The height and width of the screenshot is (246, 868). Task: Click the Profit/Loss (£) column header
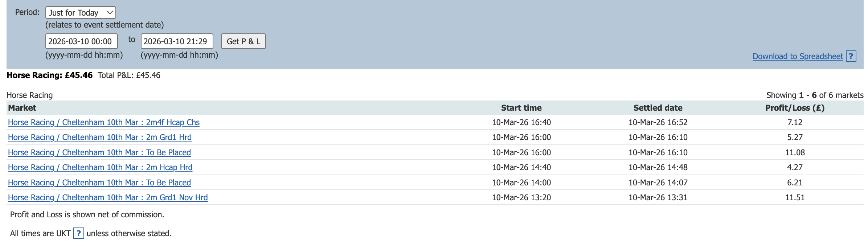[x=795, y=108]
